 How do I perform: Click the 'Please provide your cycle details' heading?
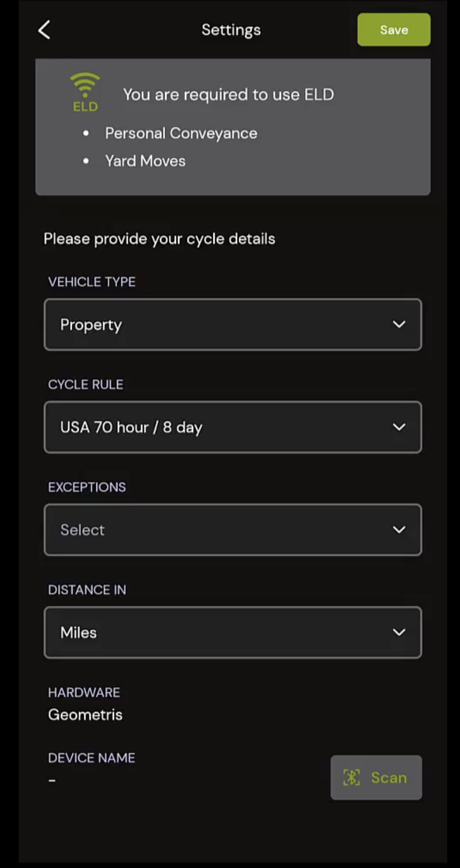click(x=159, y=239)
